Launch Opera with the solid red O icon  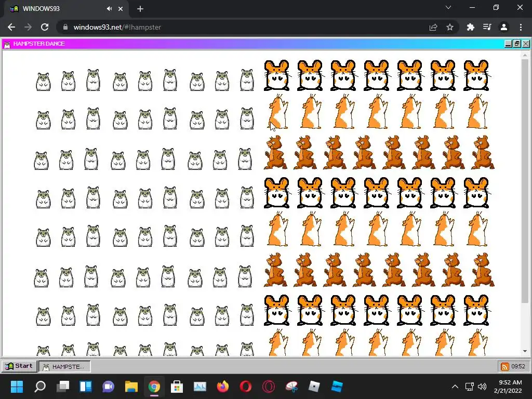(246, 387)
